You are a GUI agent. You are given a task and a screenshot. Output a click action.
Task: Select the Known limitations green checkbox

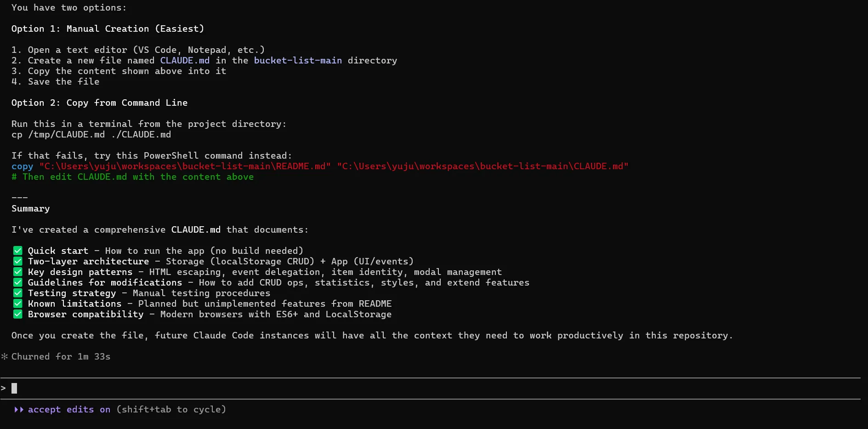click(18, 303)
